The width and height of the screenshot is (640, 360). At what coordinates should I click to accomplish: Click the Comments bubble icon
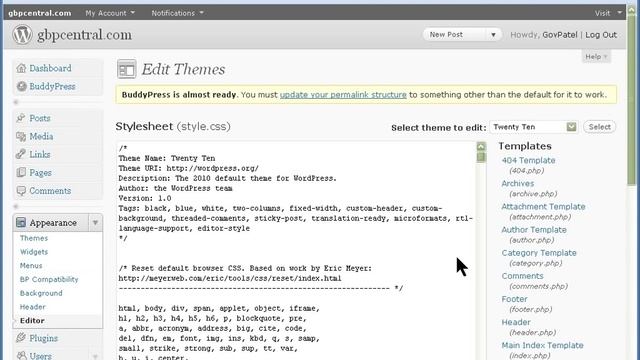tap(21, 191)
